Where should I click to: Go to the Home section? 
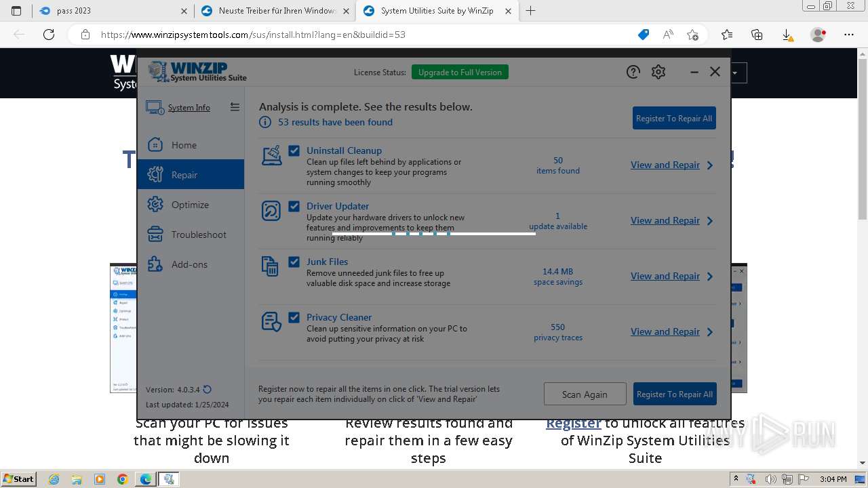coord(191,145)
